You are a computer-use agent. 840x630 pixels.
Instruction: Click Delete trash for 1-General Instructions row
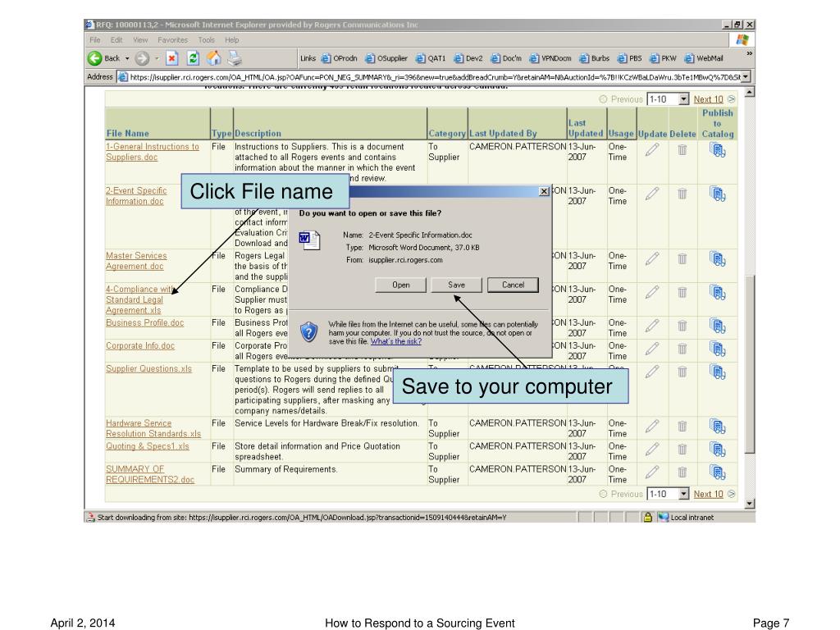(x=682, y=149)
